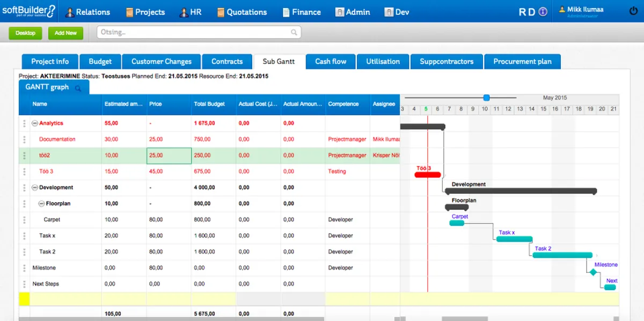The width and height of the screenshot is (644, 321).
Task: Click the softBuilder logo
Action: click(28, 11)
